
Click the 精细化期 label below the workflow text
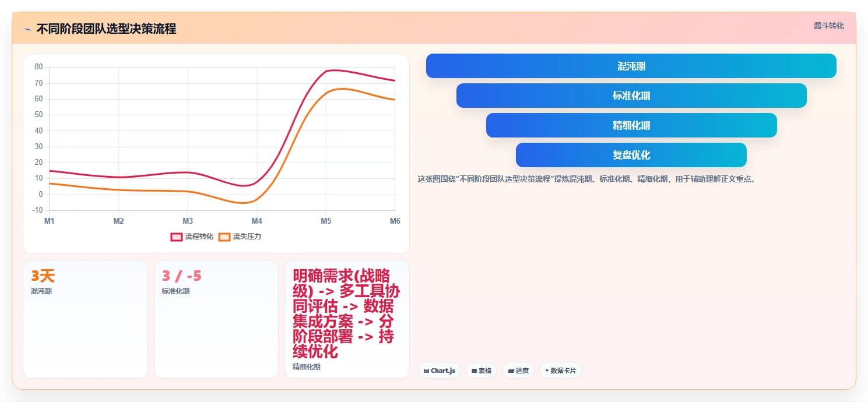[307, 367]
